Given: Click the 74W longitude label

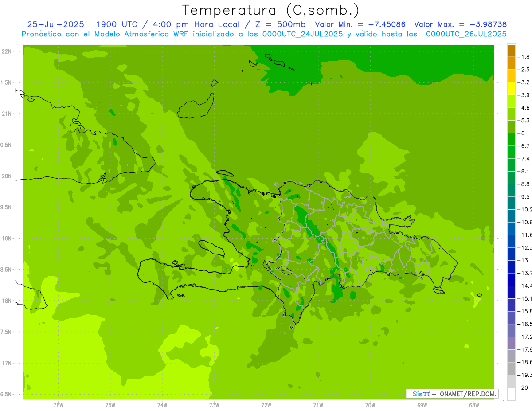Looking at the screenshot, I should pyautogui.click(x=162, y=405).
